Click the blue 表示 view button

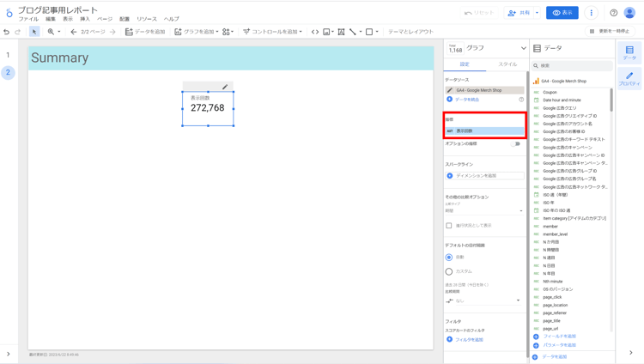(x=562, y=13)
